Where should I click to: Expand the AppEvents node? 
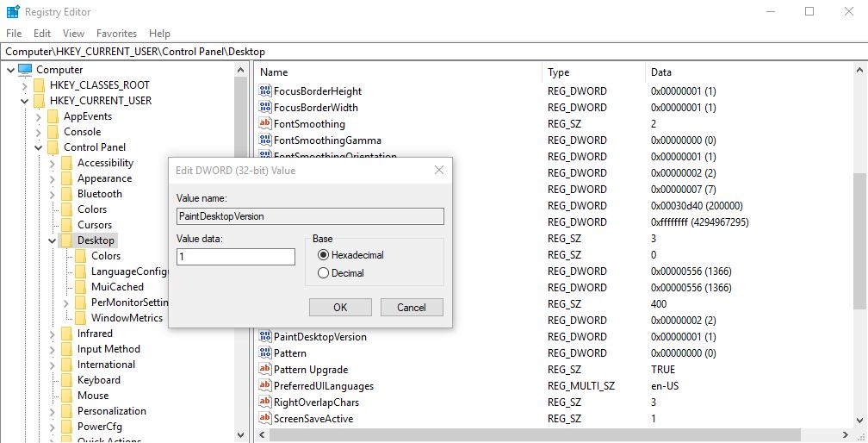pyautogui.click(x=38, y=116)
